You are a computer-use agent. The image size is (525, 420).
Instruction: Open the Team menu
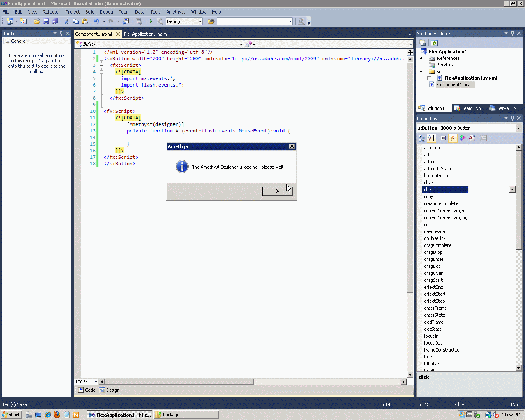124,12
